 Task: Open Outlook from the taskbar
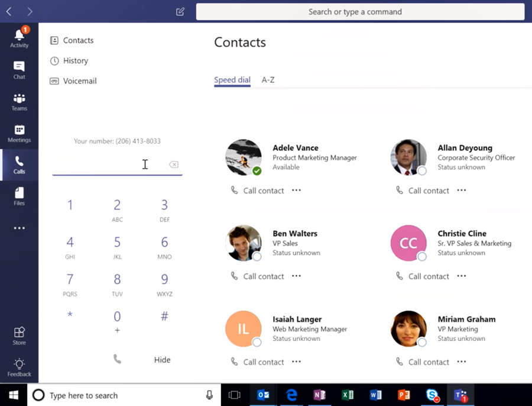(263, 395)
